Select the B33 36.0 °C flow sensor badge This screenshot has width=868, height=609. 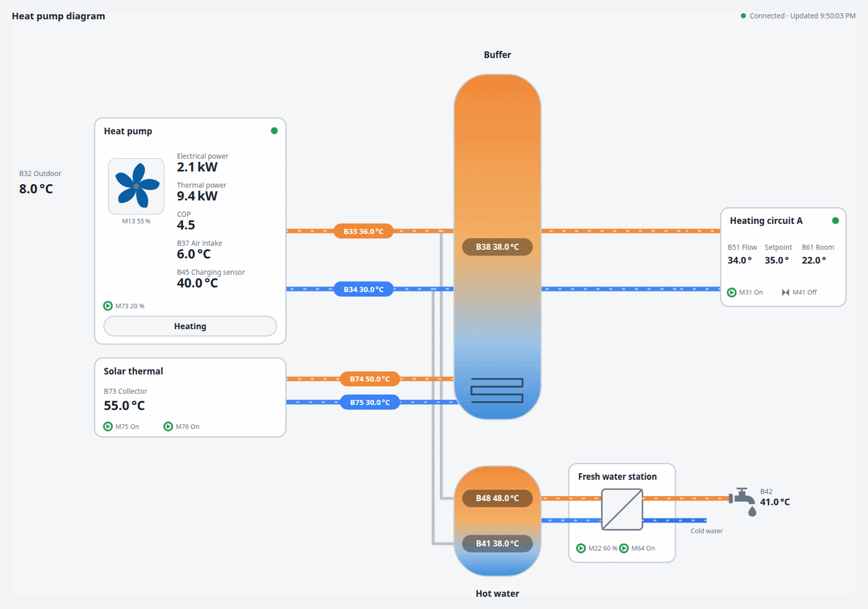click(363, 231)
